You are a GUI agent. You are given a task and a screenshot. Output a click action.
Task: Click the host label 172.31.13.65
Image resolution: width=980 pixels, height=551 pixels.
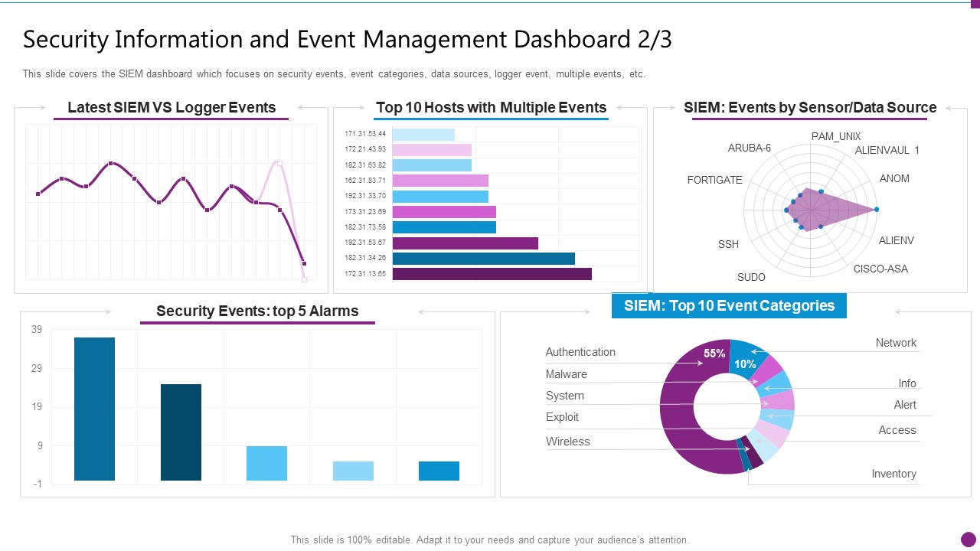(x=365, y=273)
